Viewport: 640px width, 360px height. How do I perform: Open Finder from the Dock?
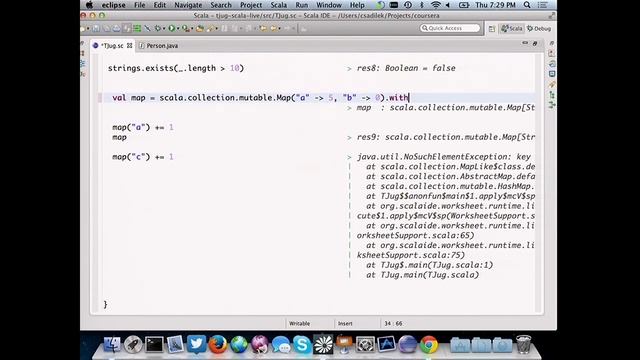tap(112, 344)
